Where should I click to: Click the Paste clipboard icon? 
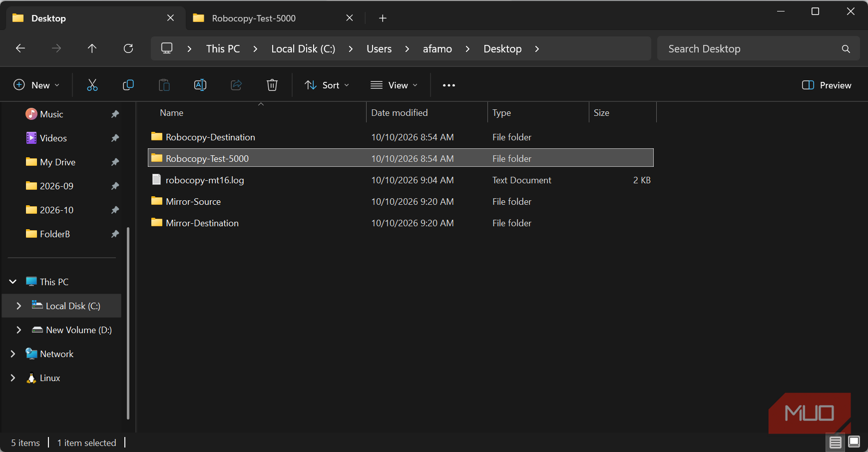pos(164,85)
